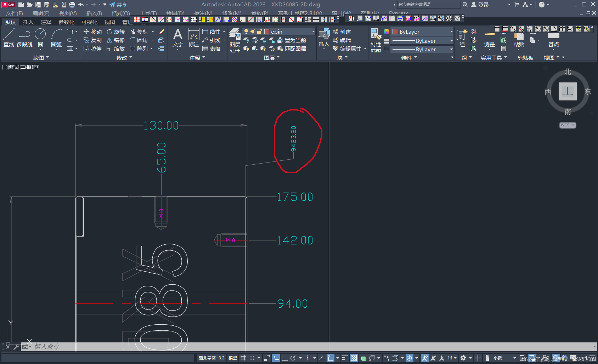Select the Circle (圆) tool
Image resolution: width=598 pixels, height=364 pixels.
point(40,38)
